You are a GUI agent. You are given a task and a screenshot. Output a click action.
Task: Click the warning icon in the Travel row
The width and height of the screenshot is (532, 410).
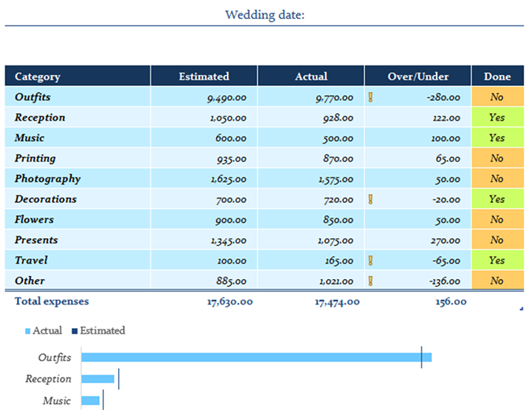pyautogui.click(x=370, y=260)
